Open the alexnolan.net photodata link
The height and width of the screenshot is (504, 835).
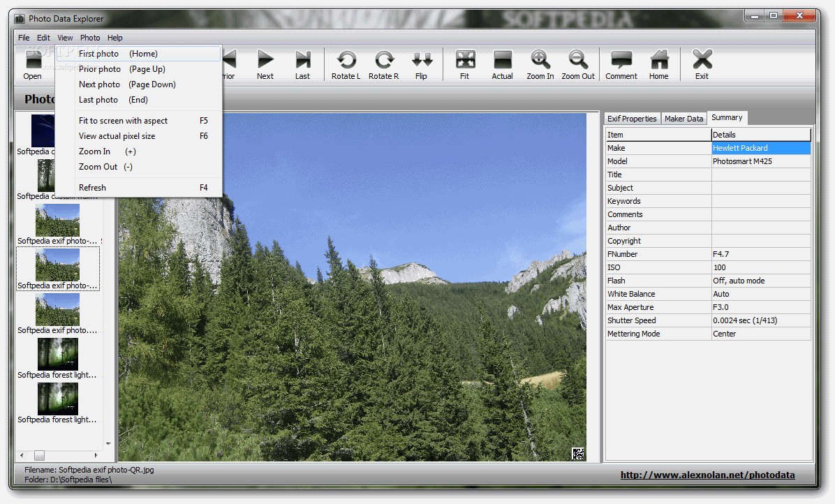pyautogui.click(x=708, y=475)
